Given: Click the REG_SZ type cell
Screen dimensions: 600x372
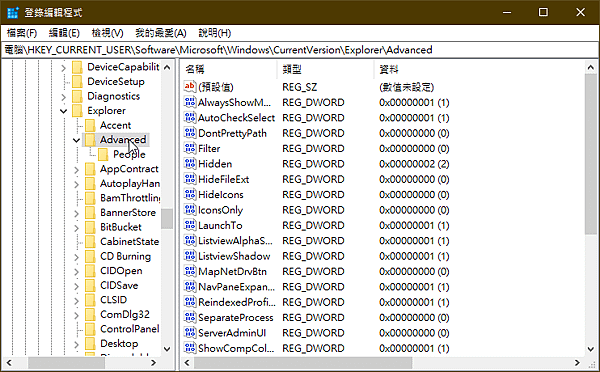Looking at the screenshot, I should pyautogui.click(x=300, y=87).
